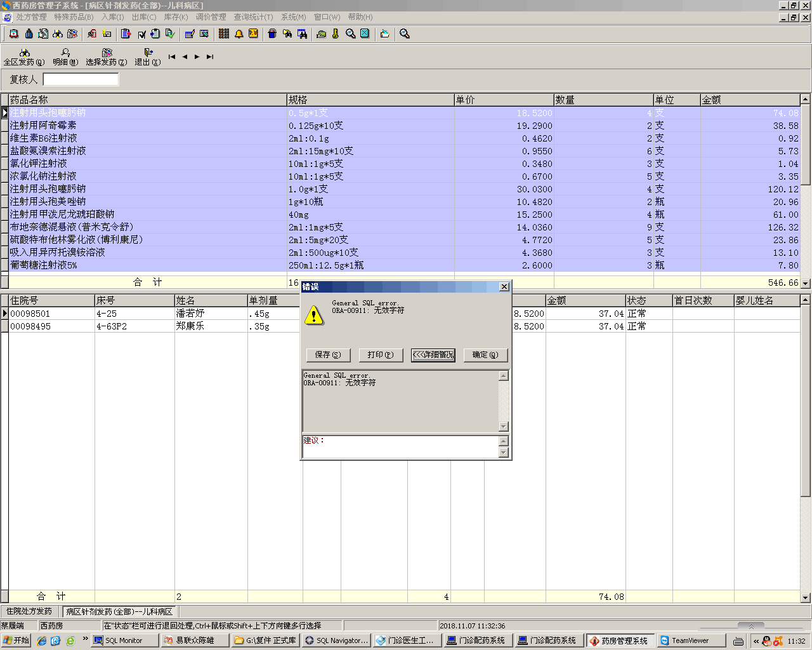The image size is (812, 650).
Task: Collapse details with 详细情况 button
Action: [433, 355]
